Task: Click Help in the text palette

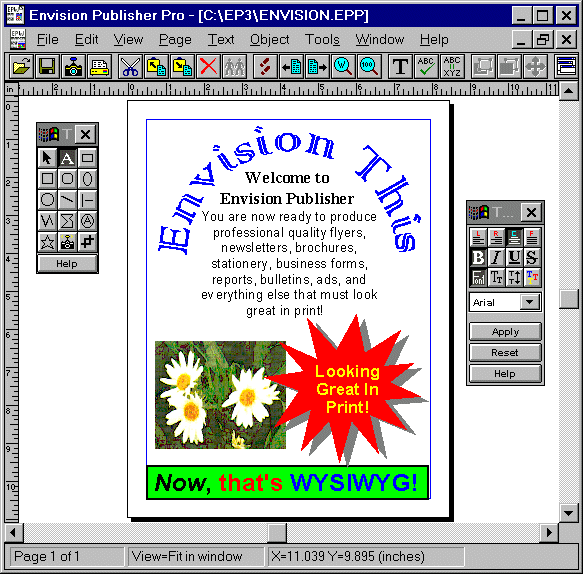Action: 505,374
